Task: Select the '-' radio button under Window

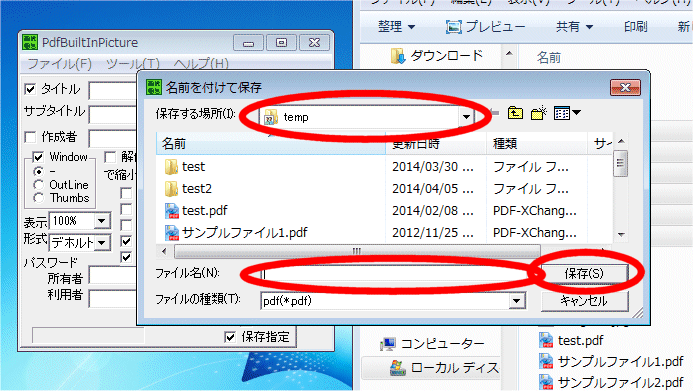Action: tap(38, 171)
